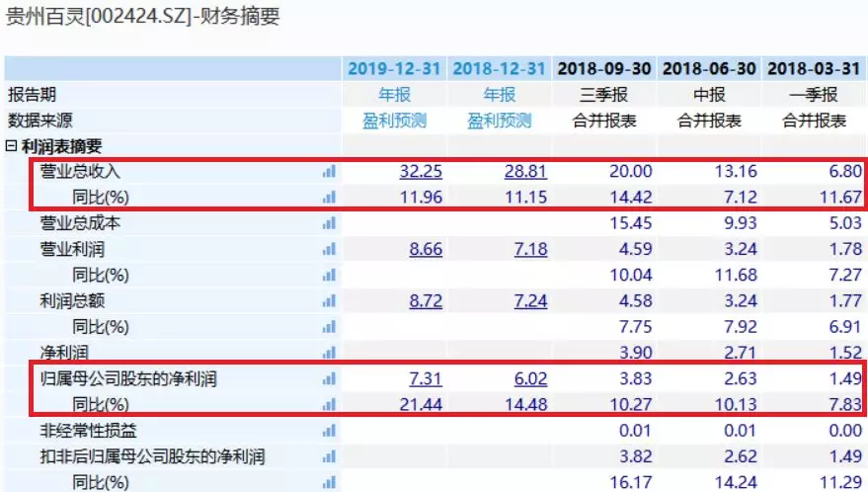Open forecast revenue link 32.25
The width and height of the screenshot is (868, 492).
coord(421,172)
